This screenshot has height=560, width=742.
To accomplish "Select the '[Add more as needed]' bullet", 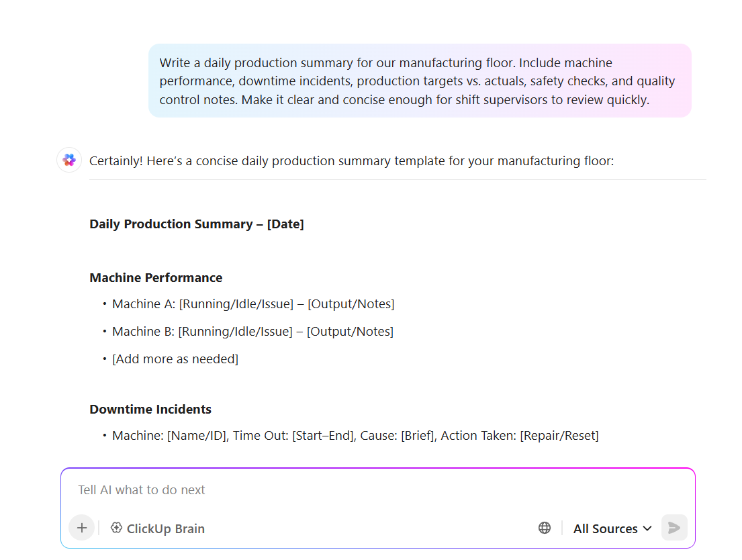I will pos(175,359).
